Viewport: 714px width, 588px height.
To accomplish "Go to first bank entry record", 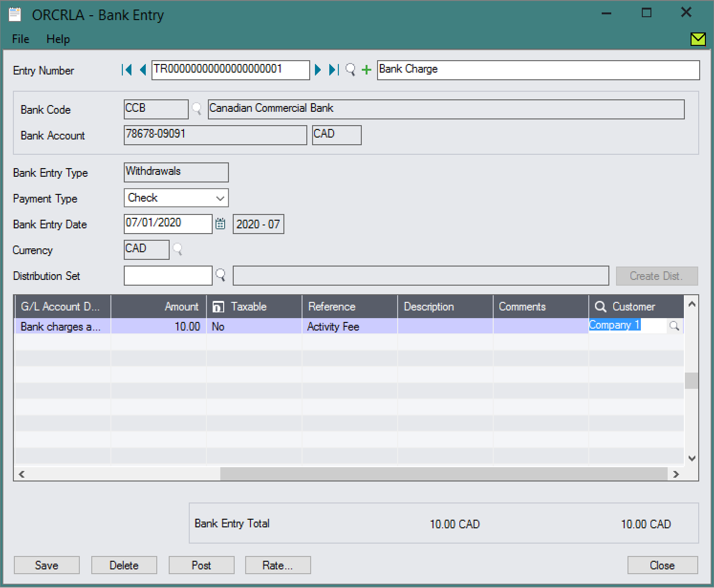I will click(127, 70).
